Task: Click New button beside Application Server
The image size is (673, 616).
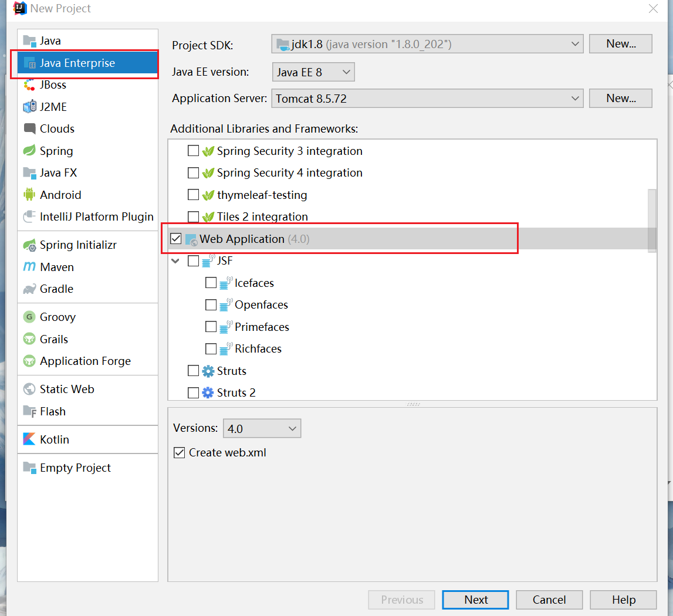Action: click(x=621, y=99)
